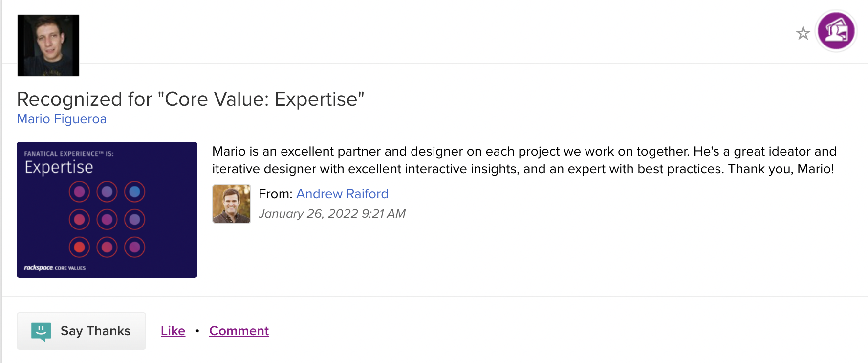
Task: Open Andrew Raiford's avatar photo
Action: point(232,204)
